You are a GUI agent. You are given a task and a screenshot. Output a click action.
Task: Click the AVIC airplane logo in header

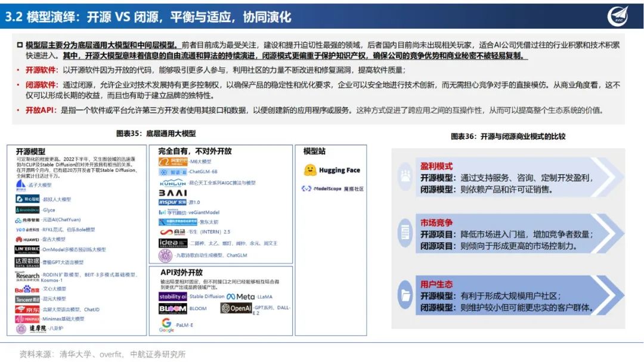click(x=618, y=16)
